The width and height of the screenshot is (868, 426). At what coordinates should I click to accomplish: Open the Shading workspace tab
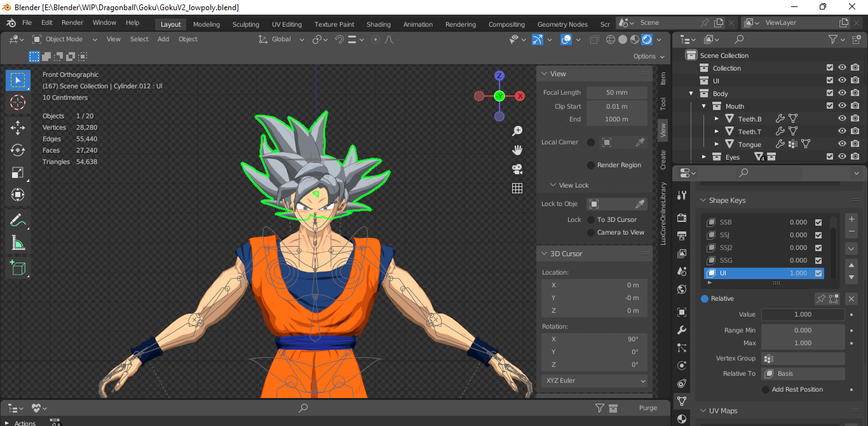379,24
